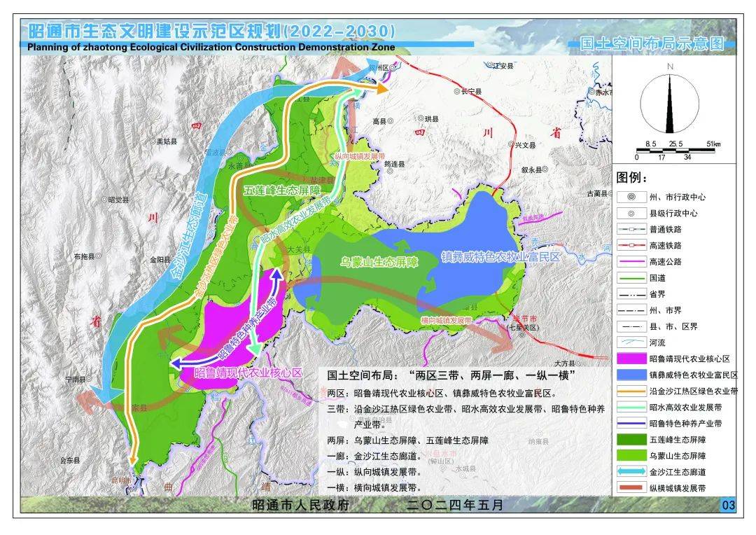The width and height of the screenshot is (756, 535).
Task: Click the 镇彝威特色农牧业富民区 label on the map
Action: point(500,256)
